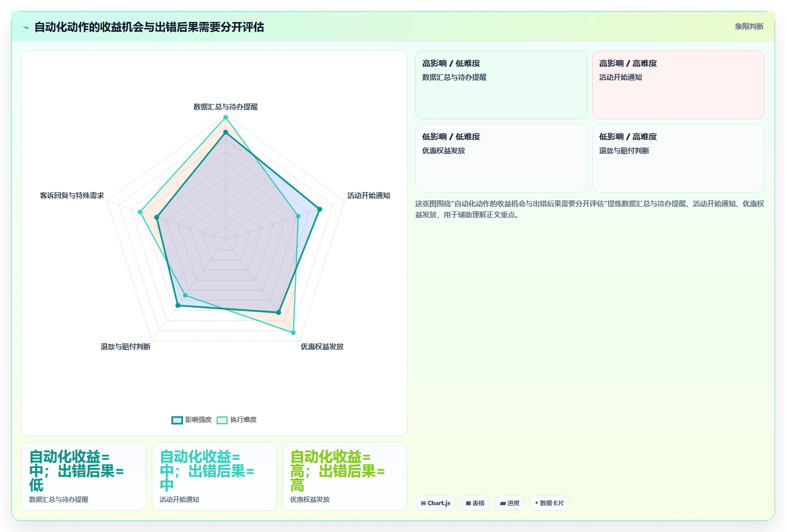Toggle the 影响强度 legend swatch

click(x=177, y=420)
